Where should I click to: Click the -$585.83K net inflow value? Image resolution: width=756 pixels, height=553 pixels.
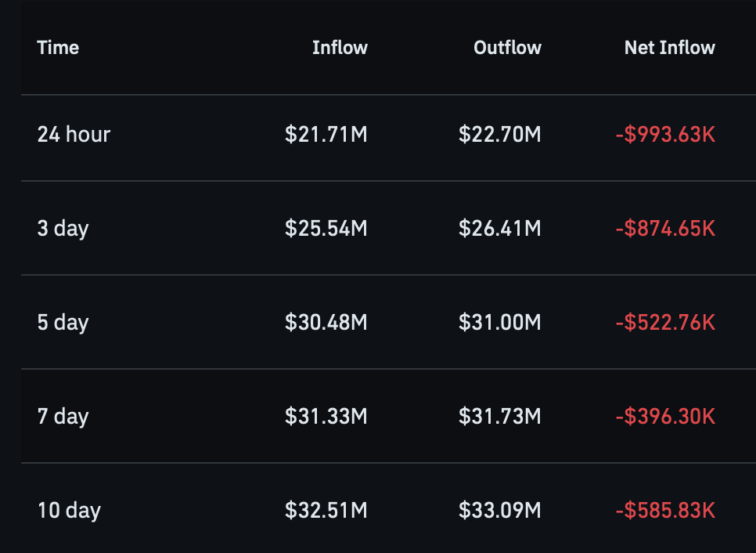point(665,511)
